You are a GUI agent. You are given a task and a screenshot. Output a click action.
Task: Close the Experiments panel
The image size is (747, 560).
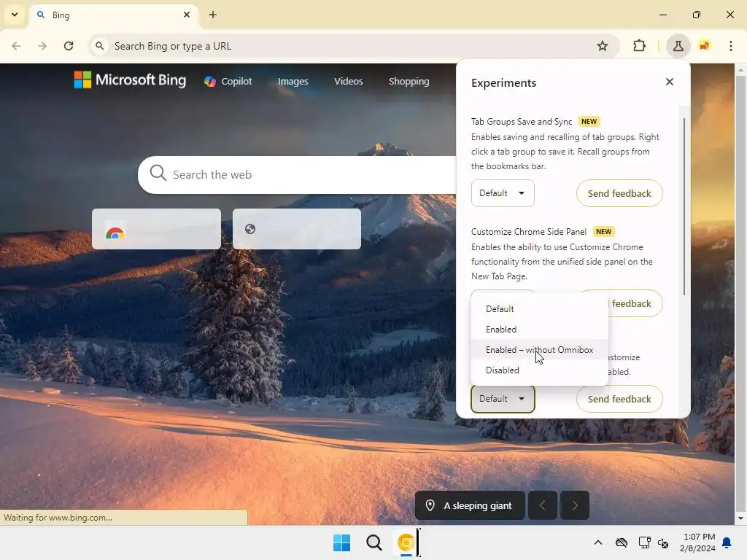click(x=670, y=82)
